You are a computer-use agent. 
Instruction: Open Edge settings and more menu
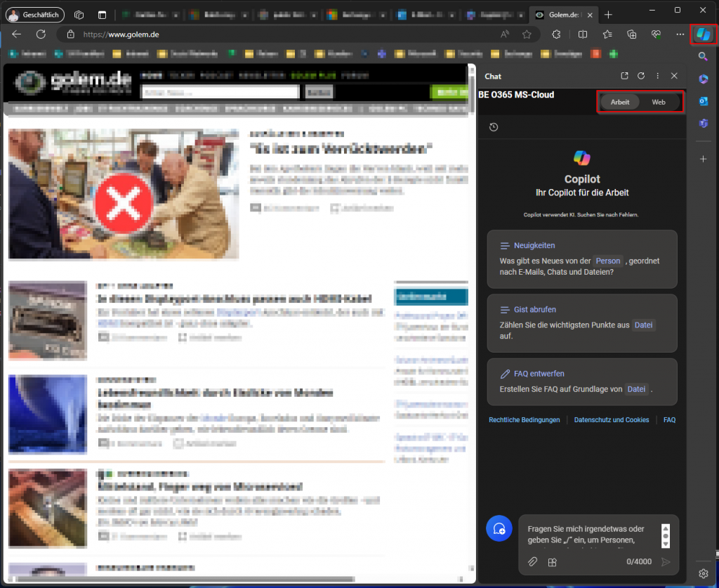pyautogui.click(x=680, y=34)
